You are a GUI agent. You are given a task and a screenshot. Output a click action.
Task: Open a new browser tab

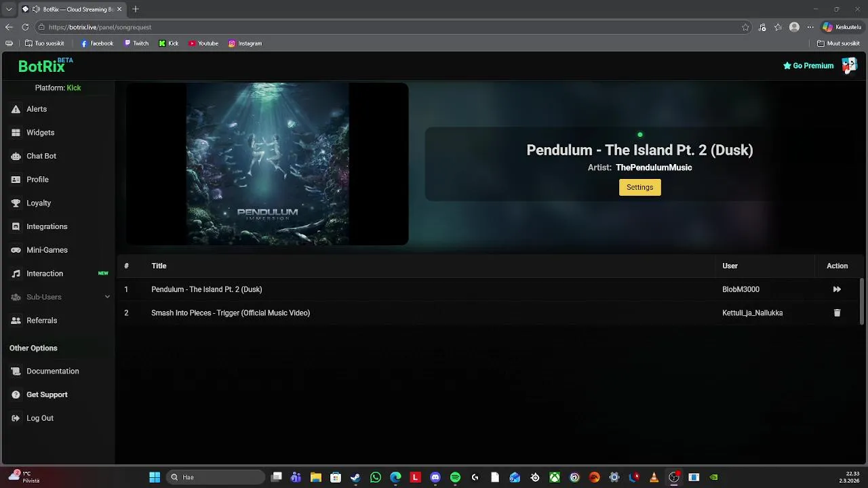click(136, 9)
